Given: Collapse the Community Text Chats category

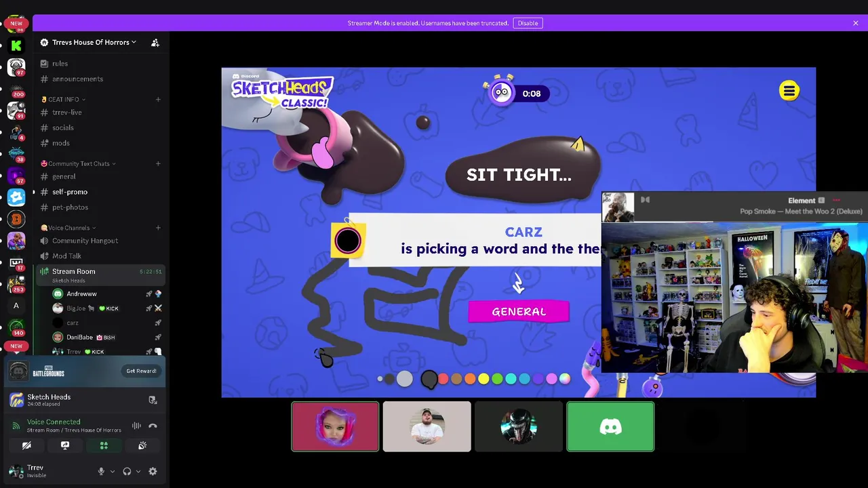Looking at the screenshot, I should tap(78, 163).
